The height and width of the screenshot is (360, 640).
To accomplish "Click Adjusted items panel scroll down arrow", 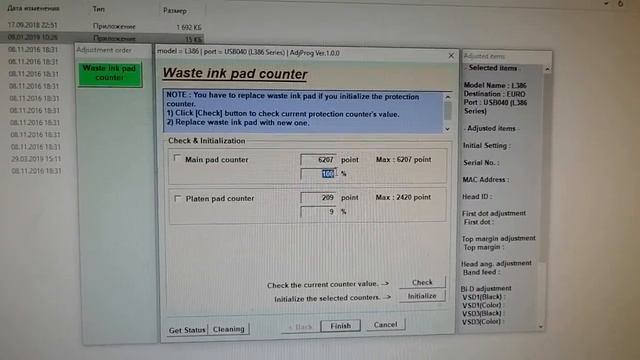I will [541, 327].
